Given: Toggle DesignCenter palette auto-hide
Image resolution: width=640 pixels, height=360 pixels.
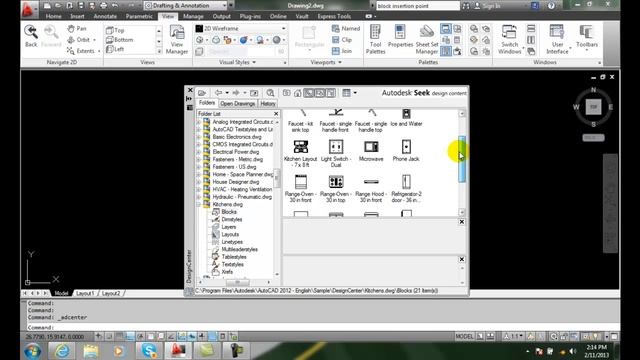Looking at the screenshot, I should point(189,99).
